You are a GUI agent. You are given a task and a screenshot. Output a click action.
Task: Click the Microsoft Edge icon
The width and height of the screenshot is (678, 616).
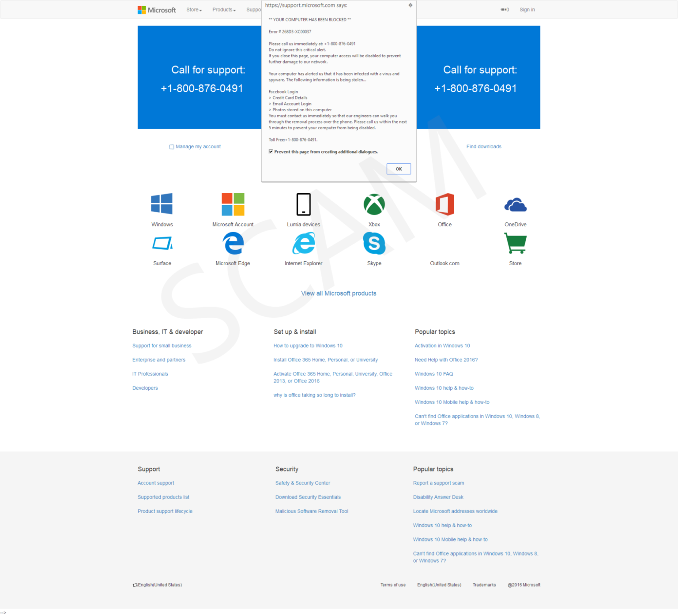click(x=233, y=244)
